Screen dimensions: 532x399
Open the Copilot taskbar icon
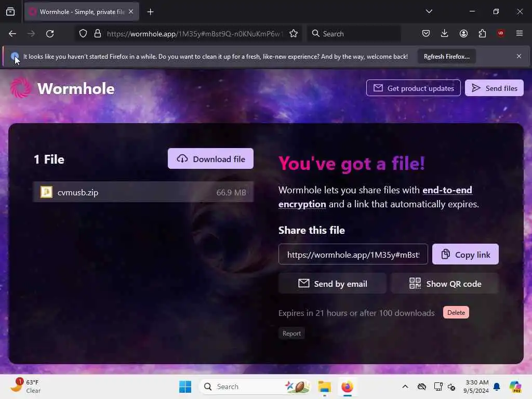[515, 387]
